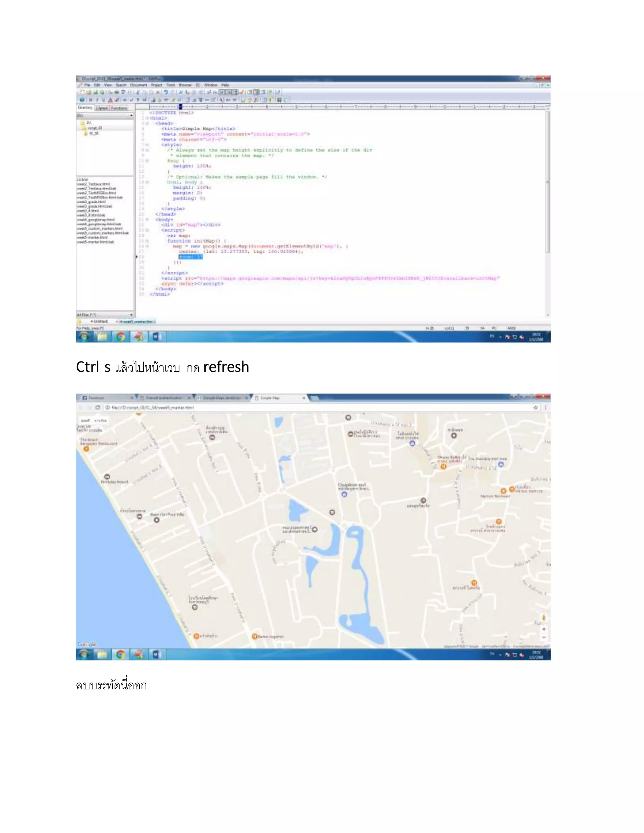Click the New file toolbar icon
Image resolution: width=644 pixels, height=833 pixels.
82,92
